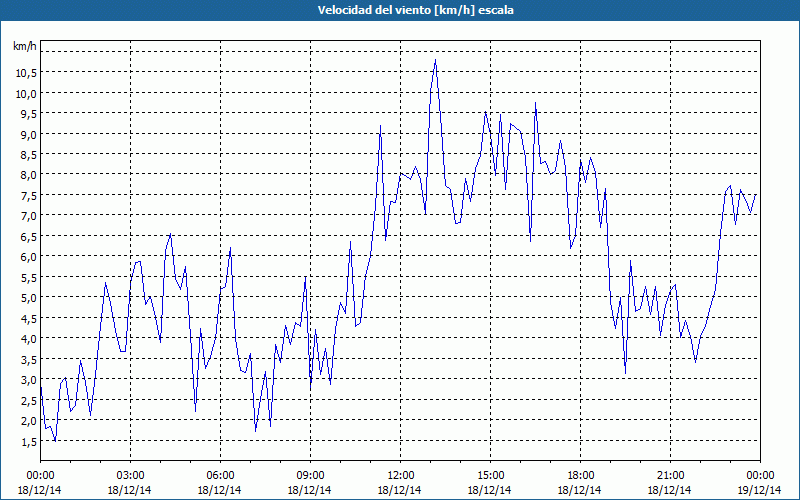Click the '15:00' time tick label

click(x=490, y=476)
